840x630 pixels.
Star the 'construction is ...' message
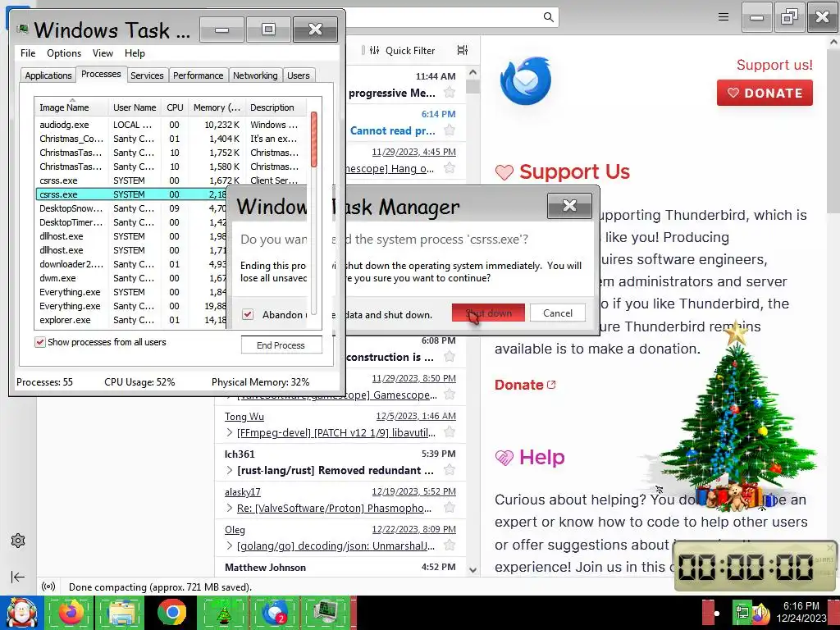click(x=450, y=357)
